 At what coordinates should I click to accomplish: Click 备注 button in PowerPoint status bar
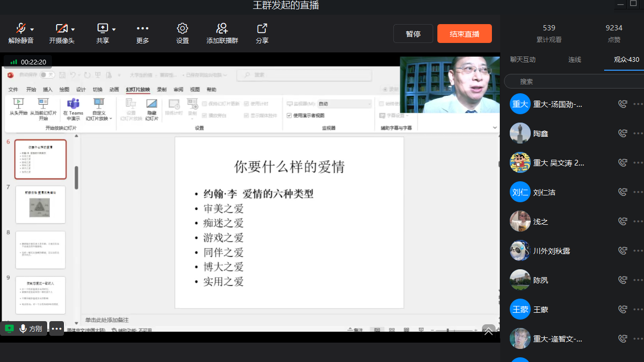[x=355, y=330]
